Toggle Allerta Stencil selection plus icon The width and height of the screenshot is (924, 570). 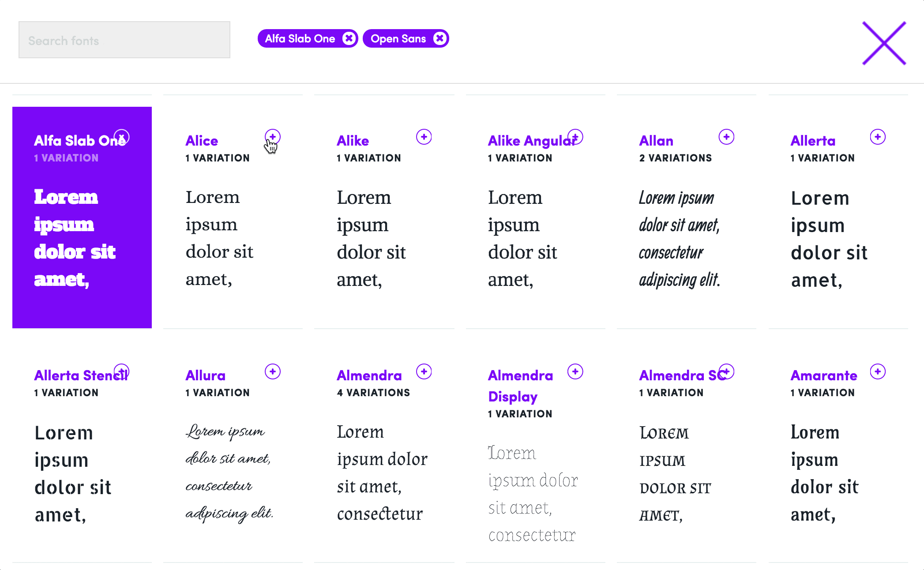point(122,371)
